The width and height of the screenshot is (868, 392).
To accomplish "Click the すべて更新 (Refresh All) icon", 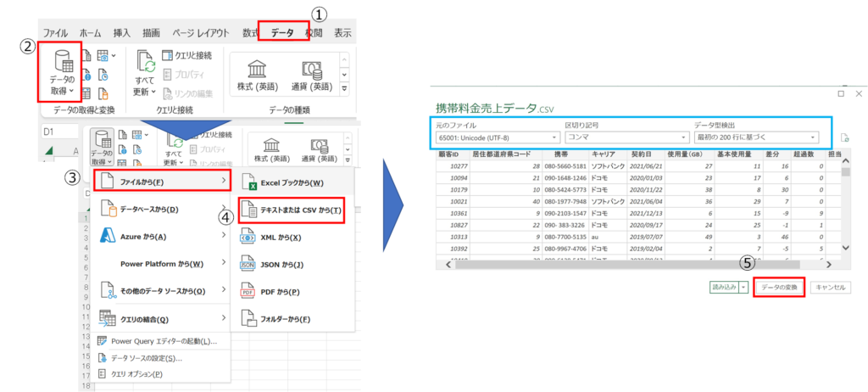I will coord(144,72).
